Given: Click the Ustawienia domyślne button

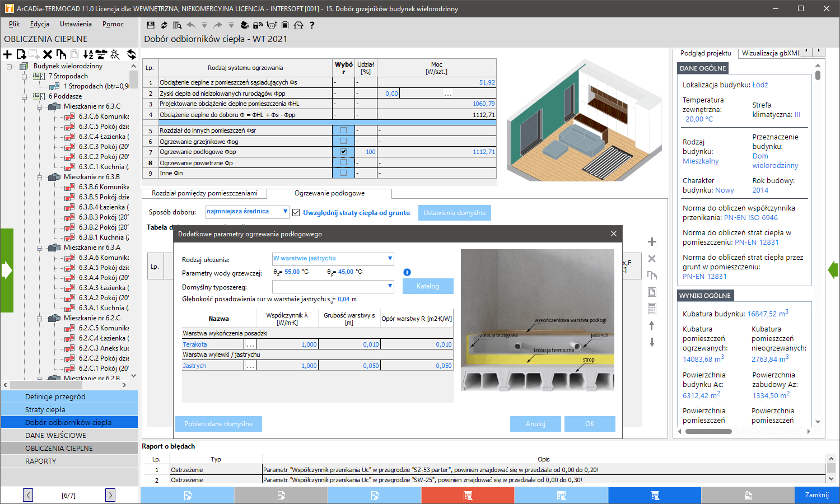Looking at the screenshot, I should 455,213.
